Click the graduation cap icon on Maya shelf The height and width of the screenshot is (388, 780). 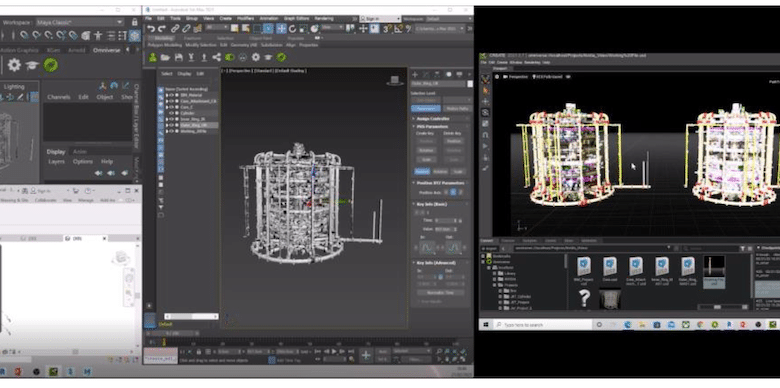(x=32, y=65)
